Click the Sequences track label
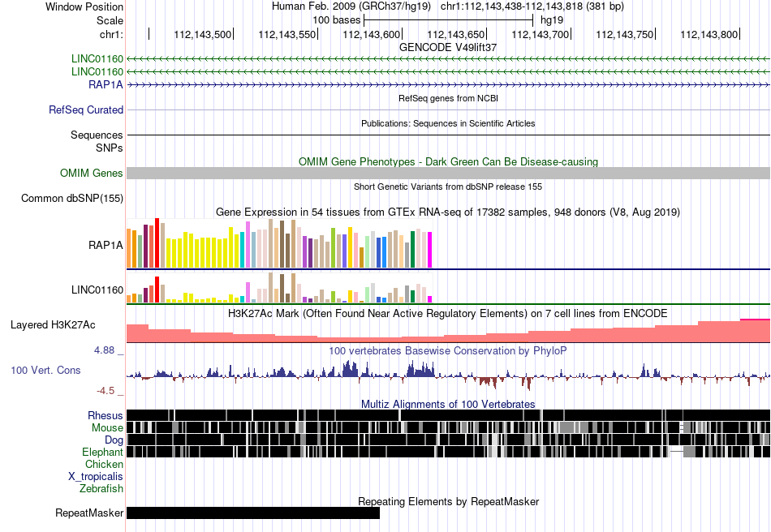 97,135
